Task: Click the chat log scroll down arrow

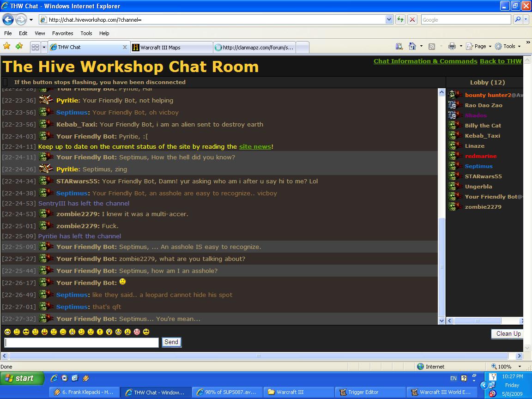Action: click(x=441, y=320)
